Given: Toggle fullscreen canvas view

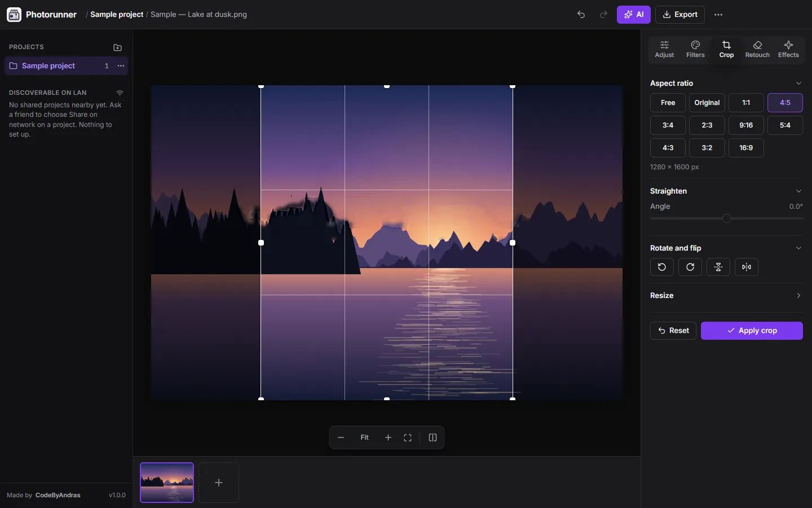Looking at the screenshot, I should (408, 437).
